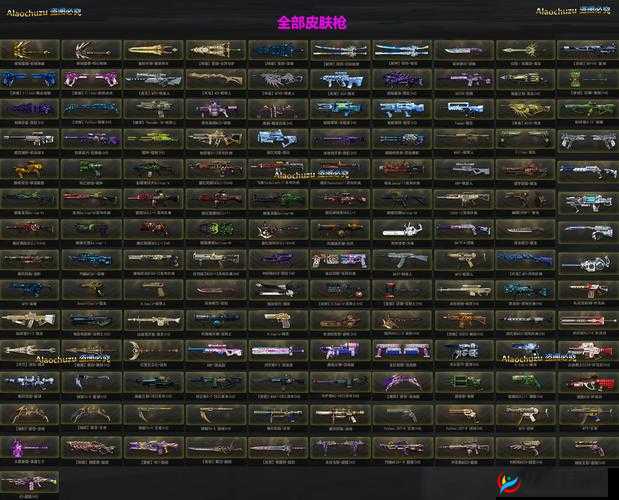619x500 pixels.
Task: Select the golden bow skin in the first grid cell
Action: 30,50
